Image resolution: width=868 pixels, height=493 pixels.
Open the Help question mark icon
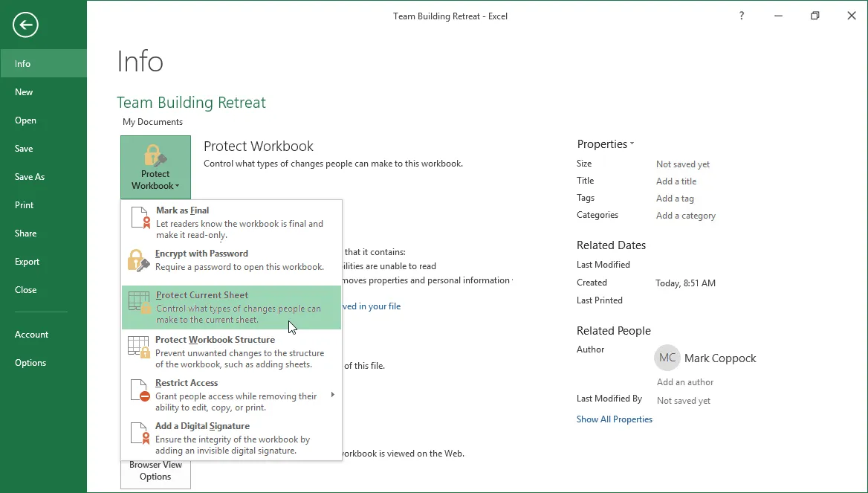click(741, 16)
